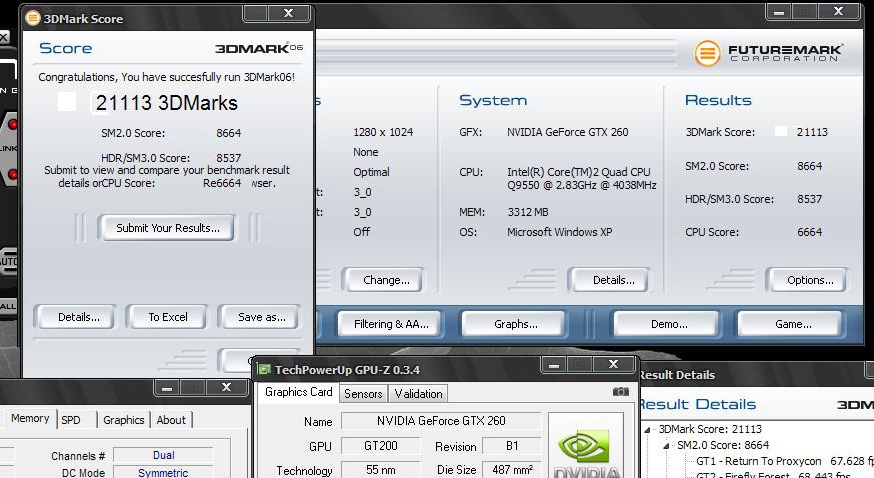Viewport: 874px width, 478px height.
Task: Click GPU field showing GT200
Action: 381,446
